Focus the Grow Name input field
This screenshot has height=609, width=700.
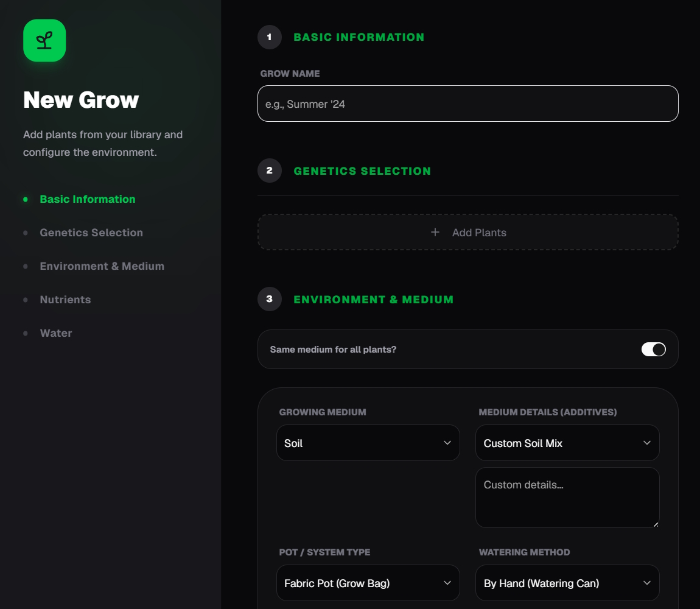(x=468, y=104)
